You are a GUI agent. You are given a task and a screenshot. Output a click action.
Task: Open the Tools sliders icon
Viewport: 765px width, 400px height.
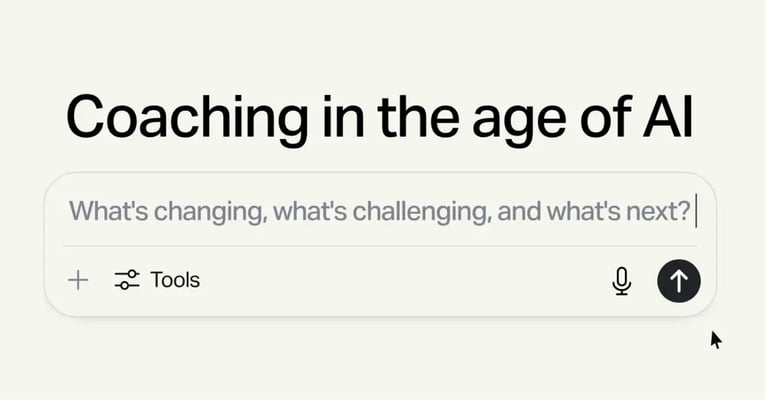point(127,280)
